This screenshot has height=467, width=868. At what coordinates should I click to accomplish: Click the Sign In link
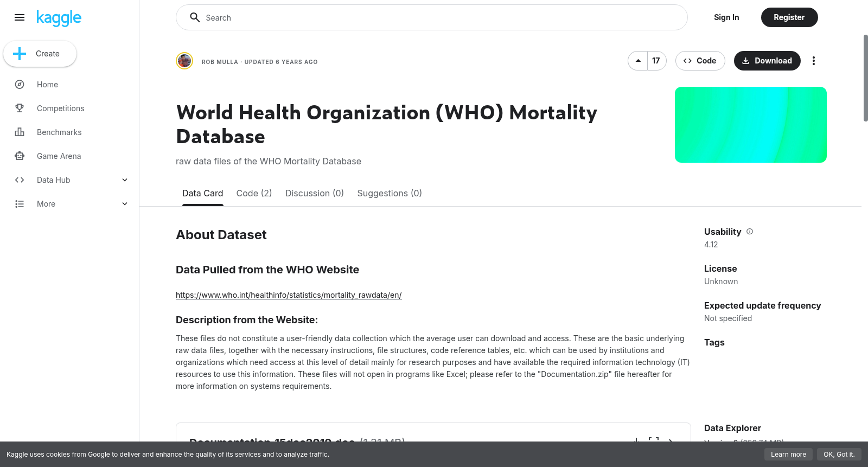726,17
